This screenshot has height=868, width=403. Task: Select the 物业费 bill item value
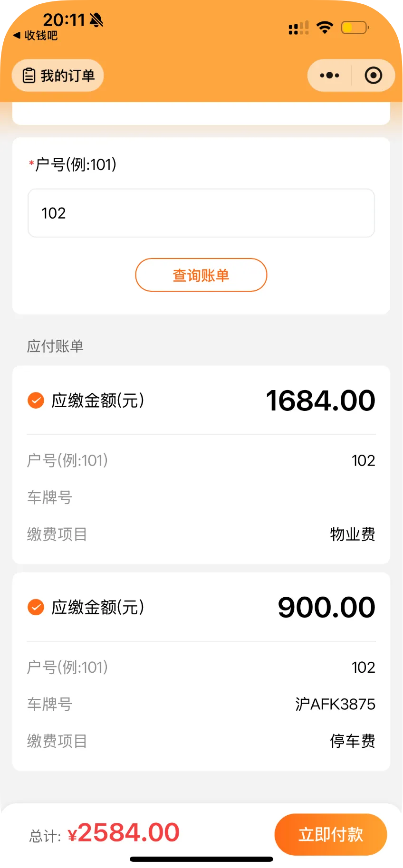coord(352,534)
